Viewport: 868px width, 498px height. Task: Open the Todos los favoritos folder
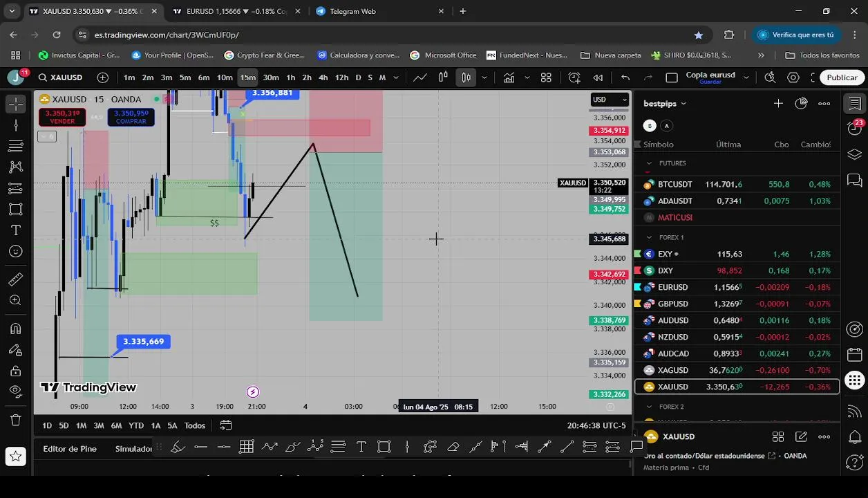(x=822, y=55)
